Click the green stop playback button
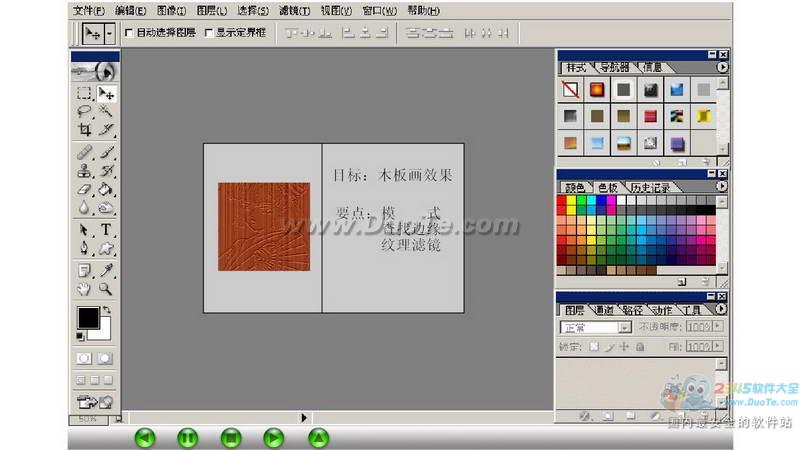The height and width of the screenshot is (450, 800). pyautogui.click(x=231, y=437)
